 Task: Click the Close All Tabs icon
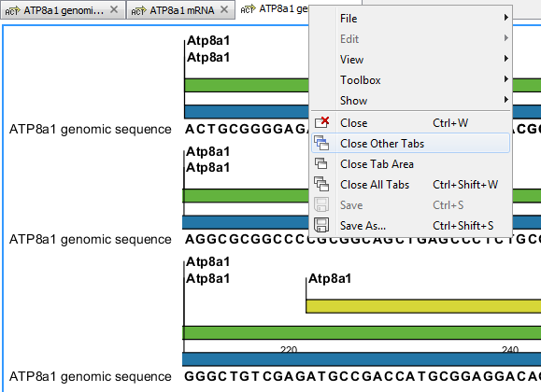tap(321, 184)
